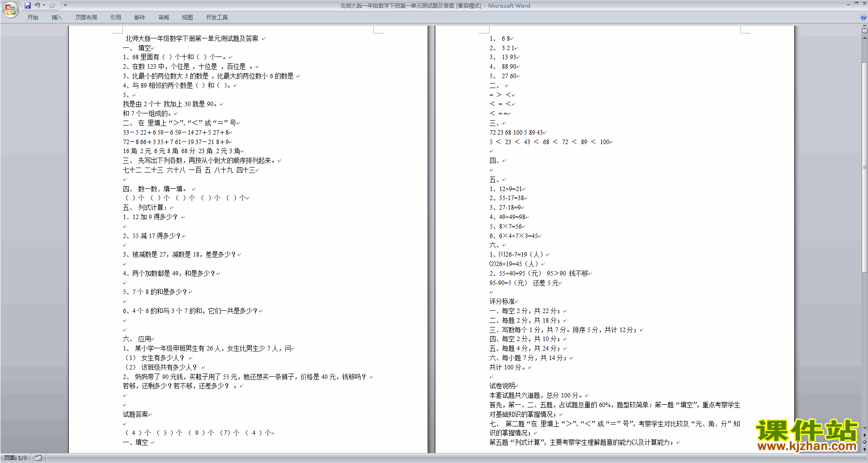Viewport: 868px width, 463px height.
Task: Switch to the 页面布局 tab
Action: [86, 18]
